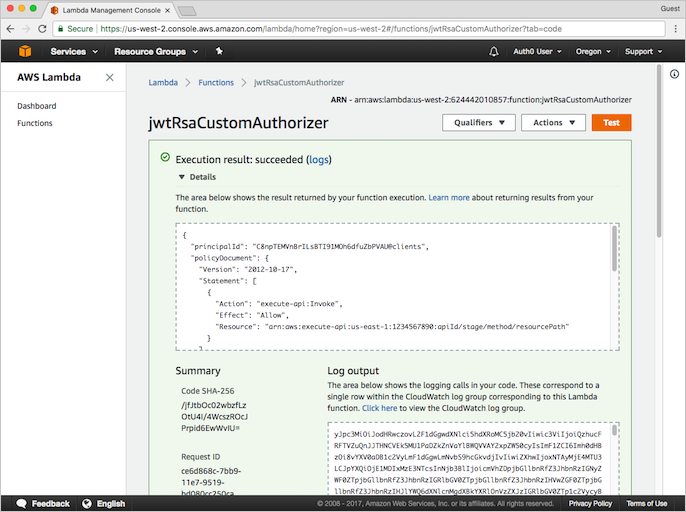Click the ARN function identifier text
686x512 pixels.
481,100
